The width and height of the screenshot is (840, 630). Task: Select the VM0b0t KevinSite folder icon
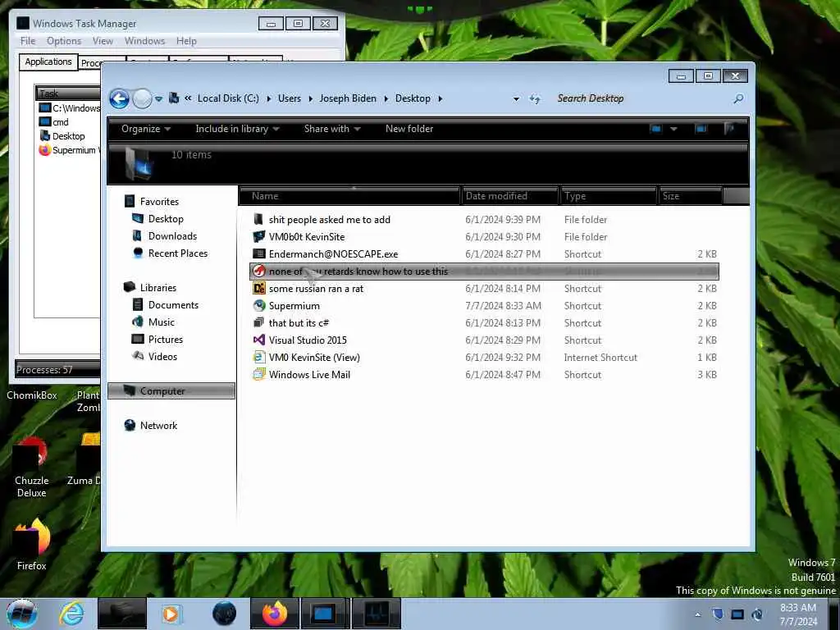tap(259, 236)
